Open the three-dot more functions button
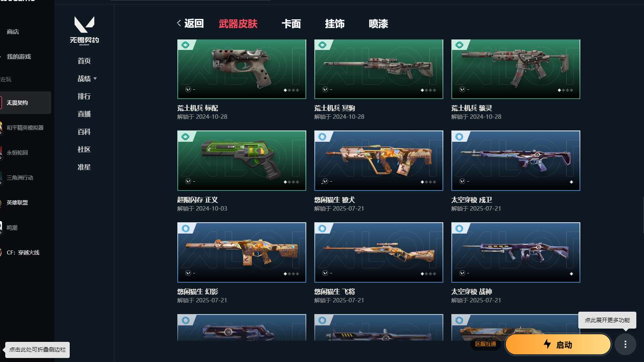This screenshot has height=362, width=644. coord(625,344)
